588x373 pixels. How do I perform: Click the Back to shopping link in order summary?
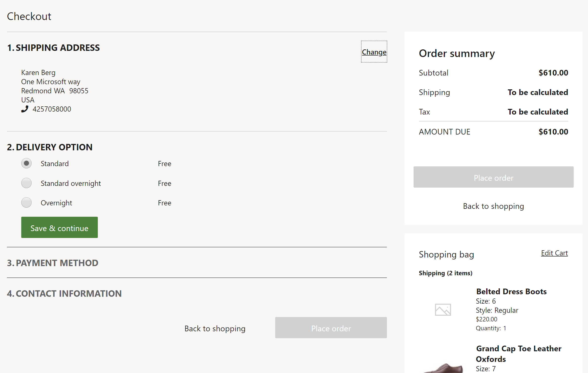click(493, 206)
